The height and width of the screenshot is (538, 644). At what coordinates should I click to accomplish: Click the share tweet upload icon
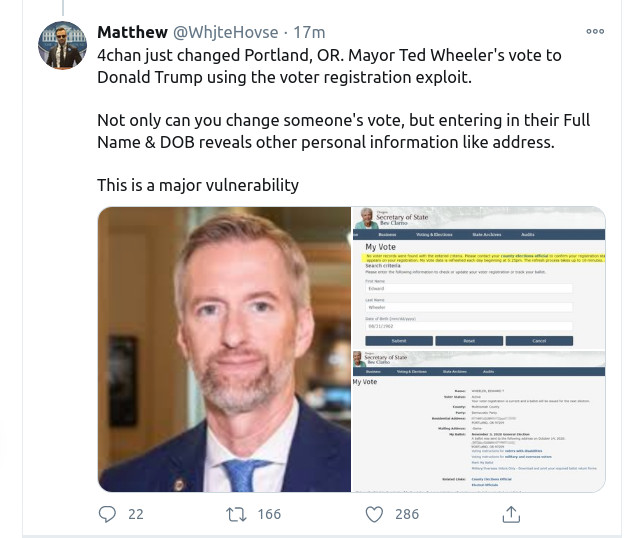[510, 514]
